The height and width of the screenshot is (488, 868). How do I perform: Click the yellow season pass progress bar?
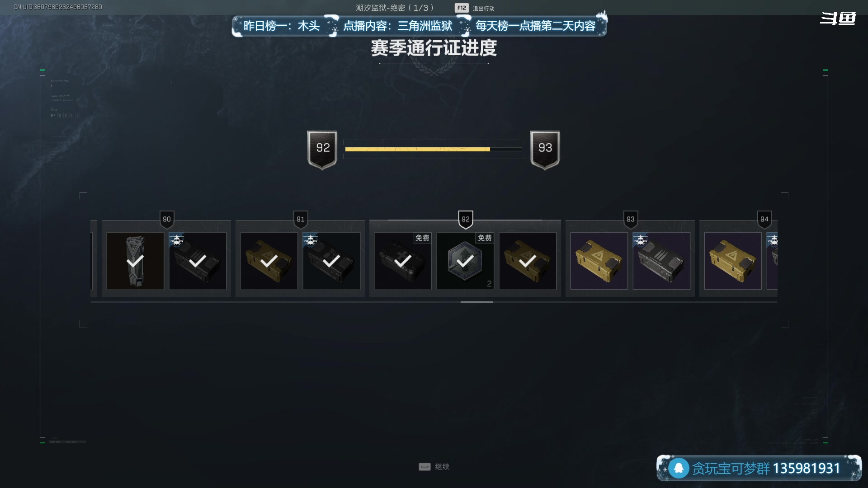tap(433, 149)
